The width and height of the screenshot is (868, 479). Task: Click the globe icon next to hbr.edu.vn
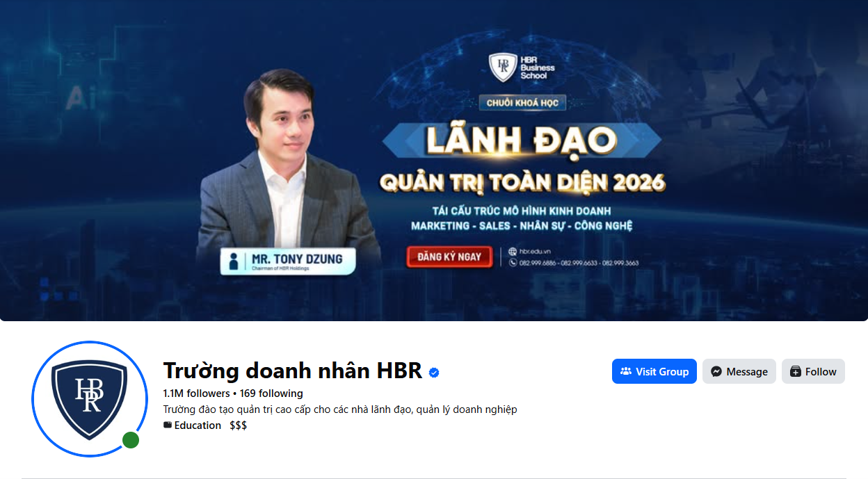[x=513, y=252]
